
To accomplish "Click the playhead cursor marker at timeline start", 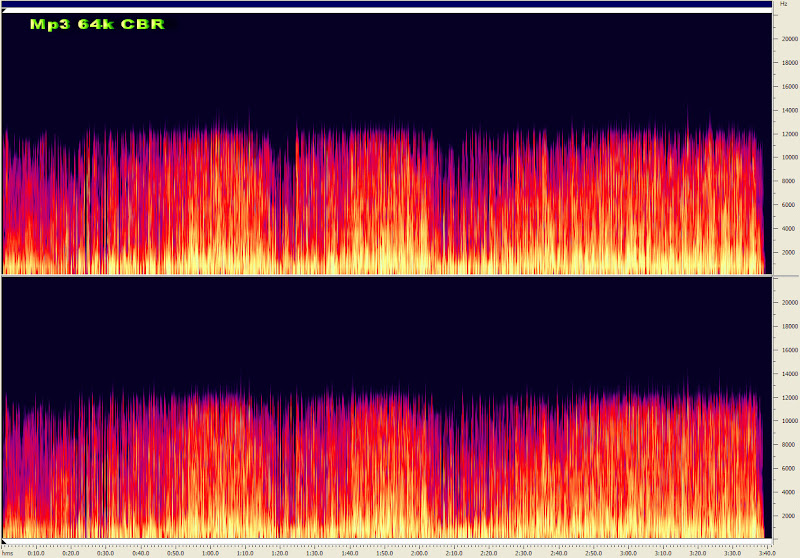I will [4, 541].
